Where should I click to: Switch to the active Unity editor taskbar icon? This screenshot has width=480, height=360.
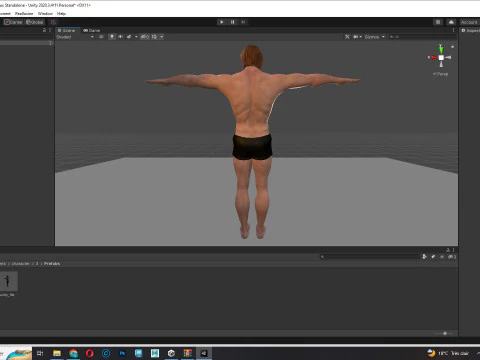click(x=204, y=353)
